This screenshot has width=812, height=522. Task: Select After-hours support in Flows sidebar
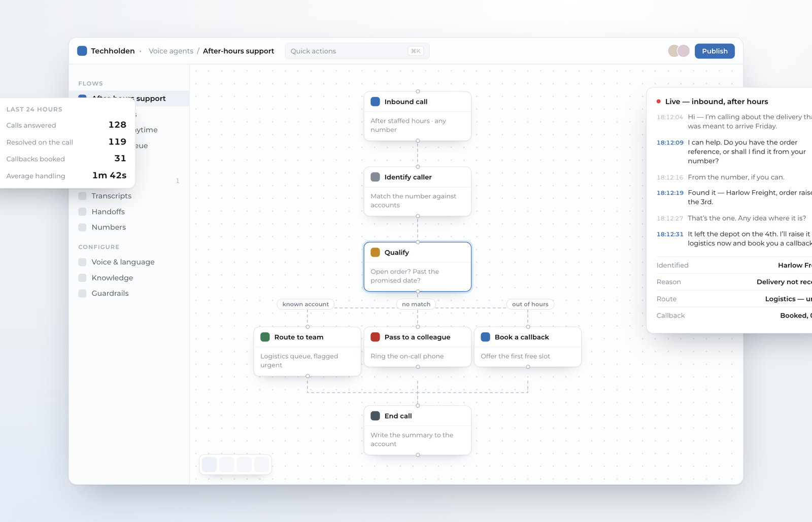coord(129,98)
